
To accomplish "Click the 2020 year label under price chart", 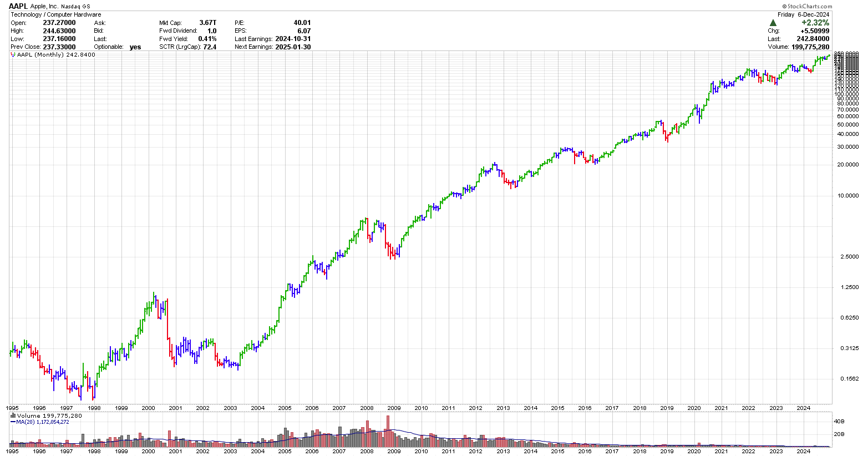I will pyautogui.click(x=694, y=408).
